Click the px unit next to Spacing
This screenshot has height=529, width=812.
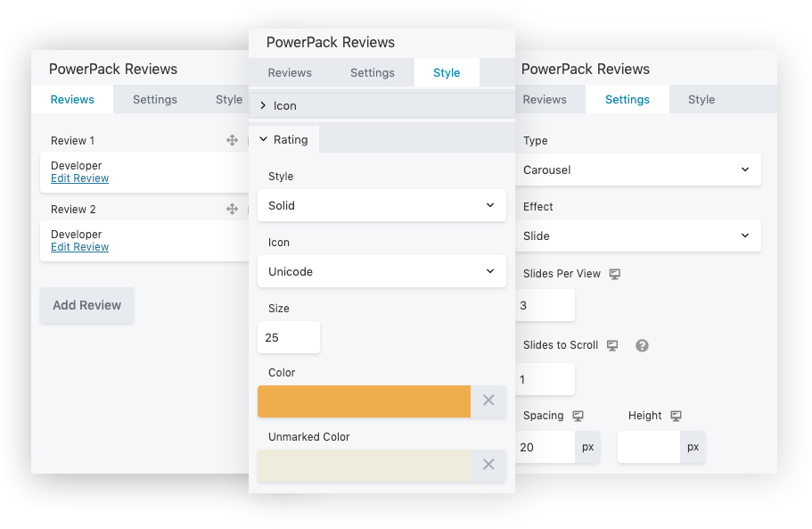[x=587, y=447]
